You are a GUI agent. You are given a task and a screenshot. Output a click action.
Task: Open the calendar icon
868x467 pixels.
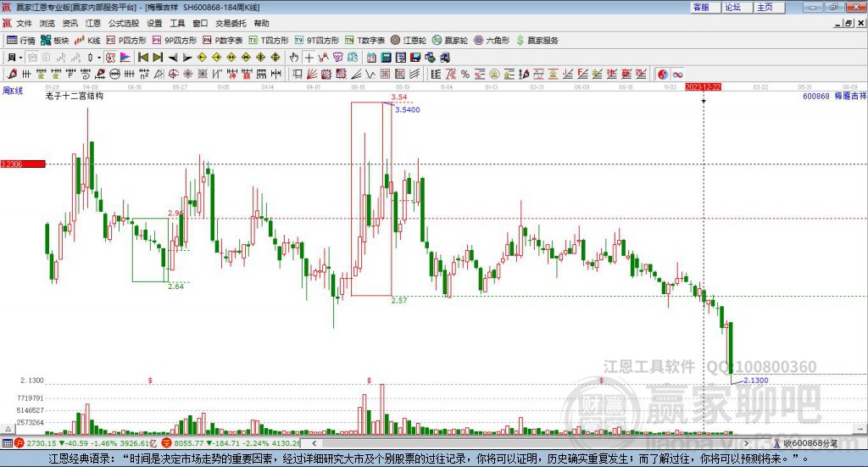pos(371,58)
